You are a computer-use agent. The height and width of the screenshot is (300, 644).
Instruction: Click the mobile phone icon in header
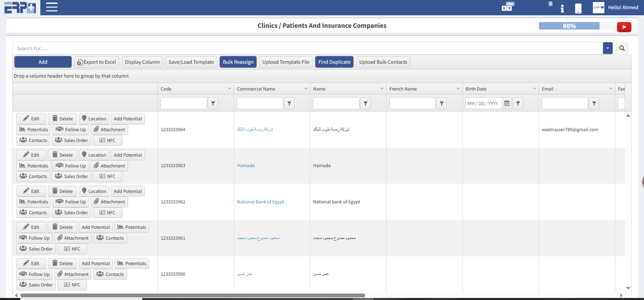coord(578,8)
